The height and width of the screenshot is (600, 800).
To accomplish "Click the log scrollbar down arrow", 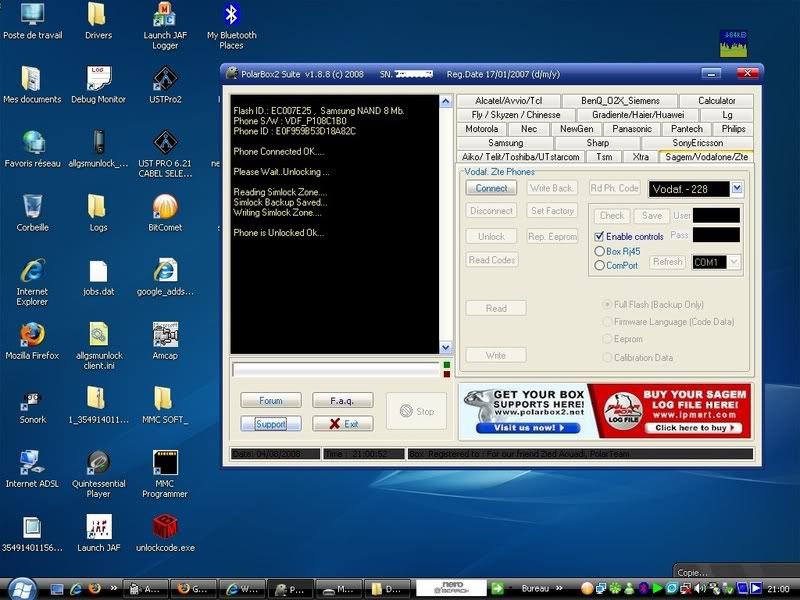I will click(x=445, y=347).
